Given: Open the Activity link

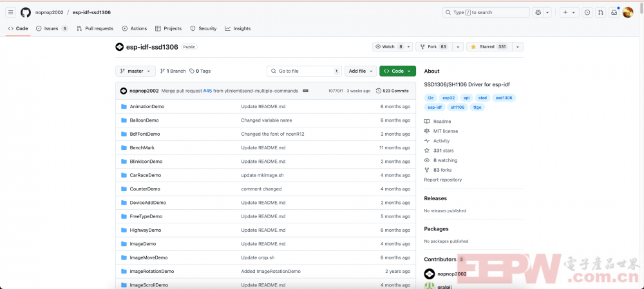Looking at the screenshot, I should tap(437, 141).
